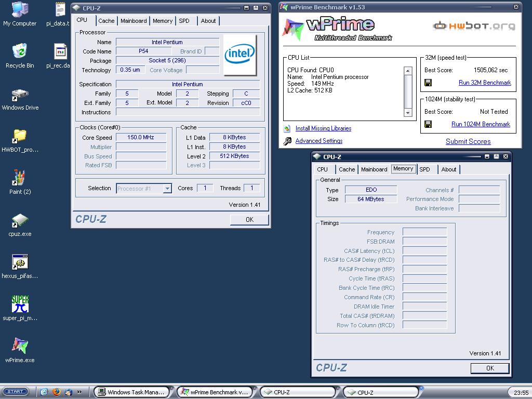This screenshot has height=399, width=532.
Task: Select wPrime Benchmark taskbar button
Action: point(215,392)
